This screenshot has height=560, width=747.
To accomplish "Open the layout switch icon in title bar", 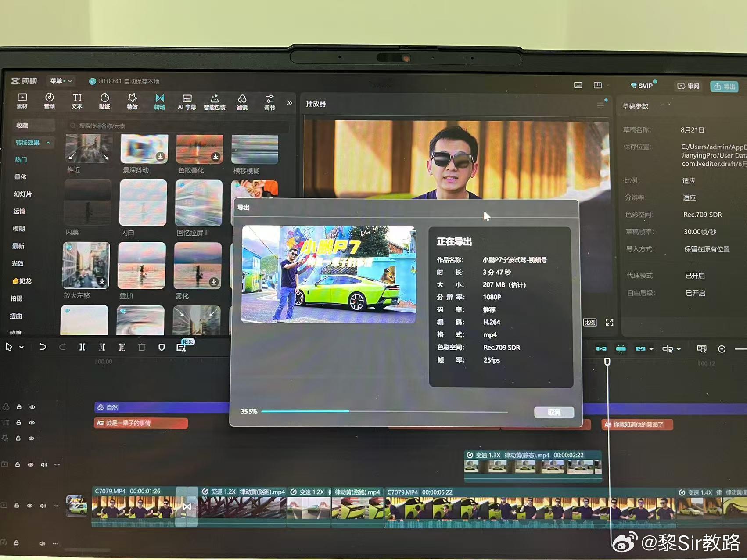I will coord(598,85).
